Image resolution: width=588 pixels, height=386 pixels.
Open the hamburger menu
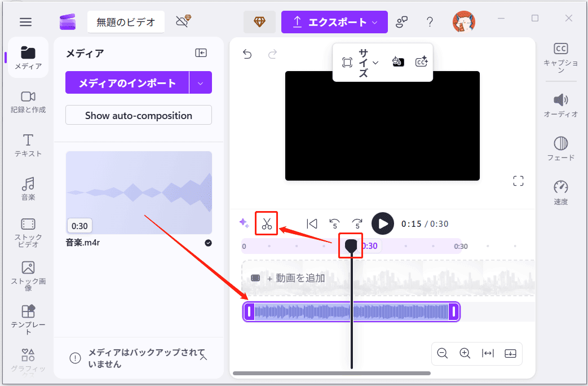pyautogui.click(x=25, y=22)
